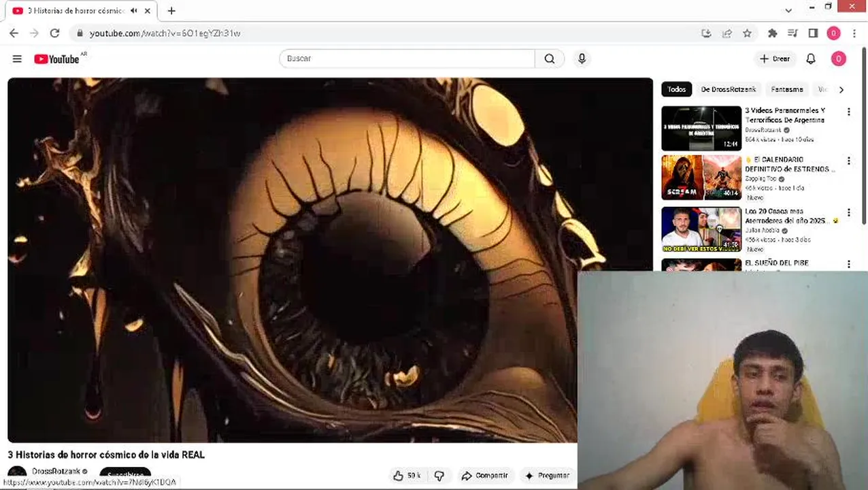Open title EL SUEÑO DEL PIBE
Image resolution: width=868 pixels, height=490 pixels.
777,263
